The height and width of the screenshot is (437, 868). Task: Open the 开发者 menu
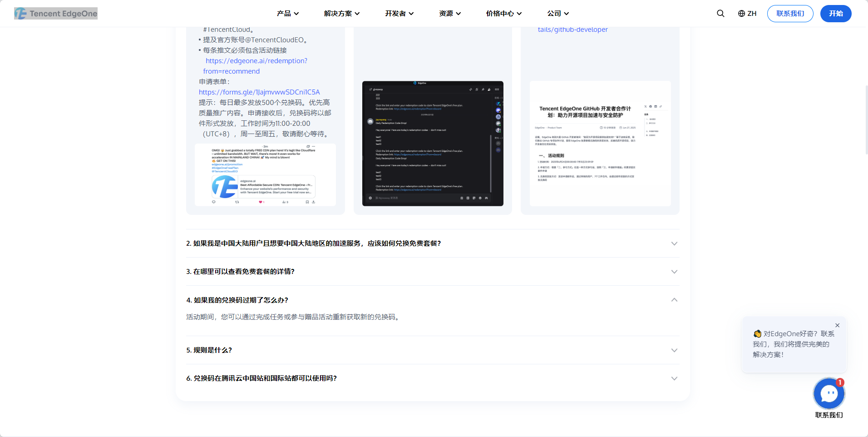pos(399,14)
